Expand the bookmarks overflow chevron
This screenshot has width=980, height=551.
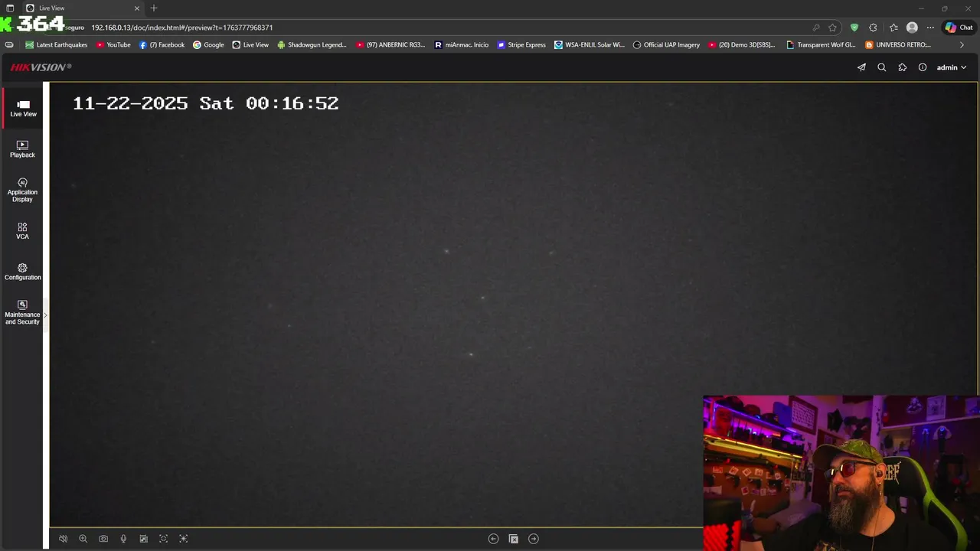[x=962, y=45]
